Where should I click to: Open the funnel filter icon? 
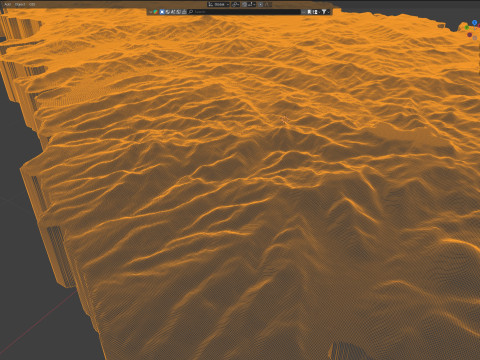point(324,12)
